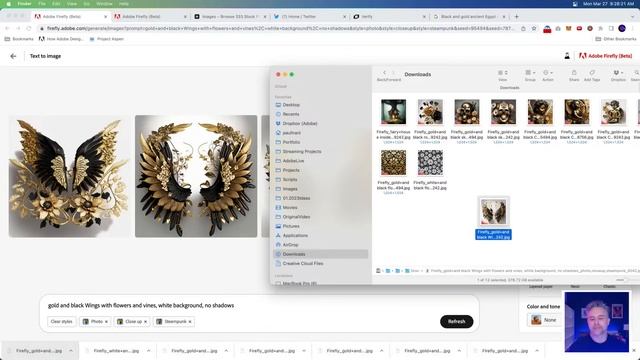Open the Finder View options dropdown
The height and width of the screenshot is (360, 640).
(503, 73)
